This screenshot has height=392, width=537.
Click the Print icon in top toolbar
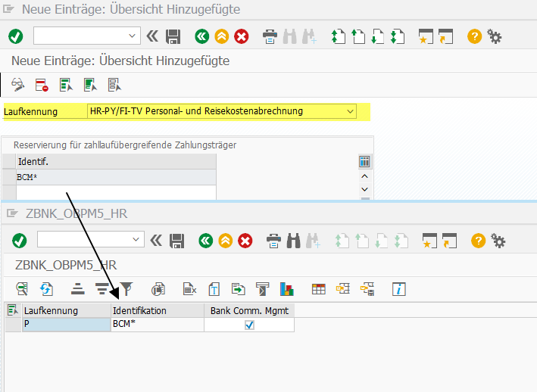click(270, 36)
